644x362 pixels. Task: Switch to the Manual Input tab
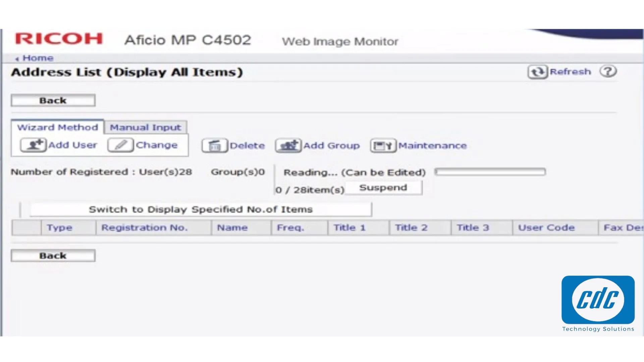pyautogui.click(x=145, y=128)
